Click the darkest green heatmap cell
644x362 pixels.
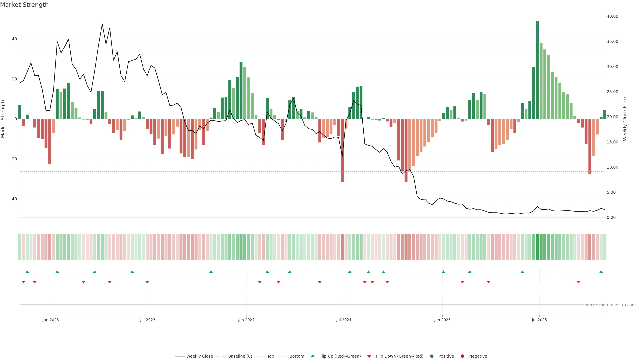537,247
